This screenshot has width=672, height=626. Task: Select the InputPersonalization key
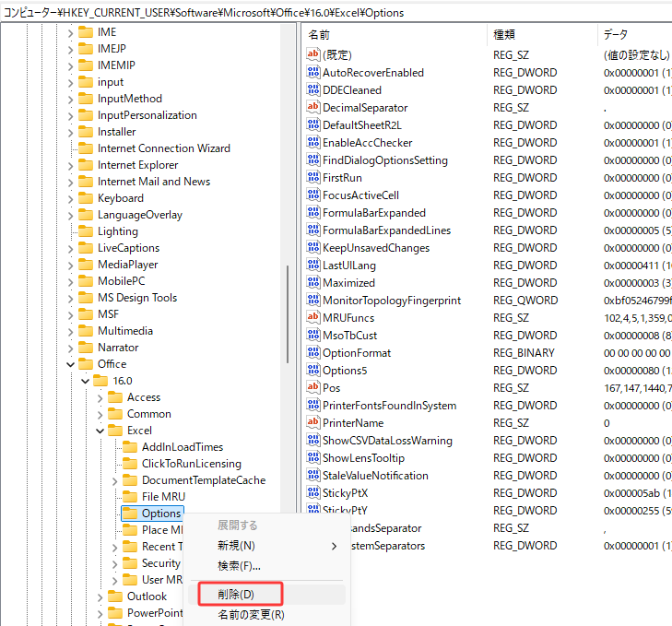click(147, 115)
